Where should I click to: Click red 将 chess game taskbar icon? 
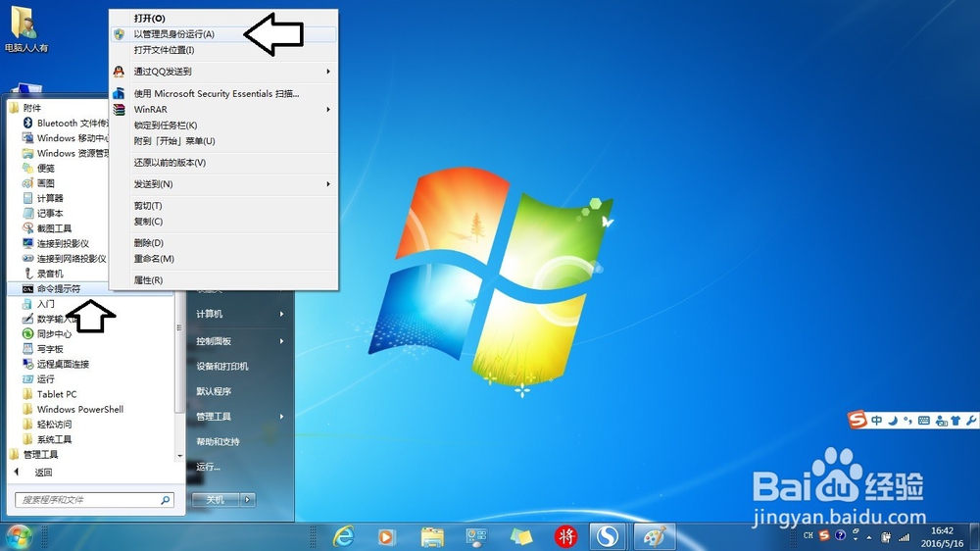coord(565,536)
